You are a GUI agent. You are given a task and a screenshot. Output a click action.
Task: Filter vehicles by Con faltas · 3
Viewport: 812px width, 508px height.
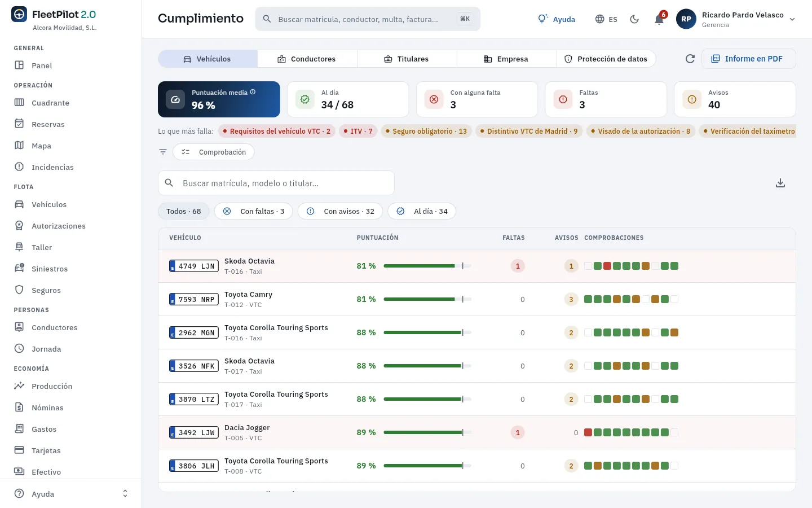(253, 211)
